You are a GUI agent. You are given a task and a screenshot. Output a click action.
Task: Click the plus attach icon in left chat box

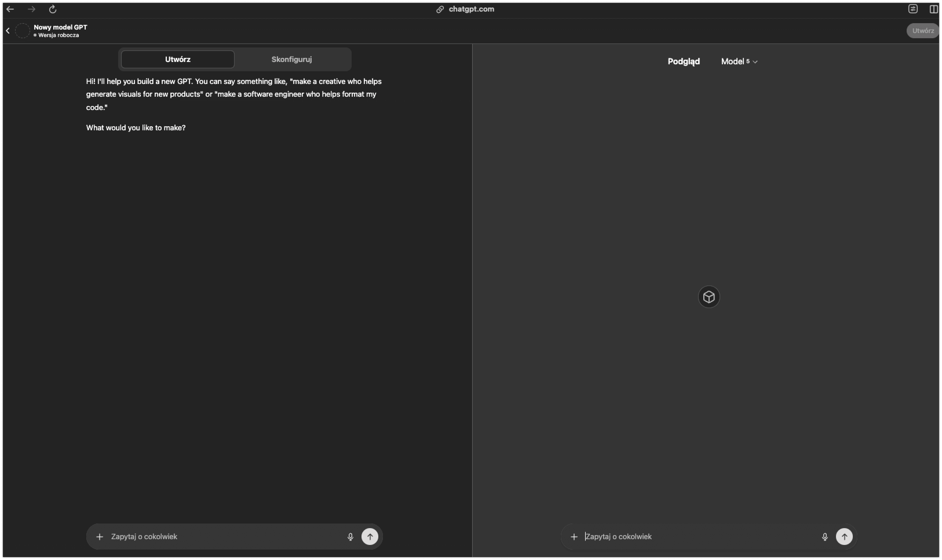click(x=100, y=537)
